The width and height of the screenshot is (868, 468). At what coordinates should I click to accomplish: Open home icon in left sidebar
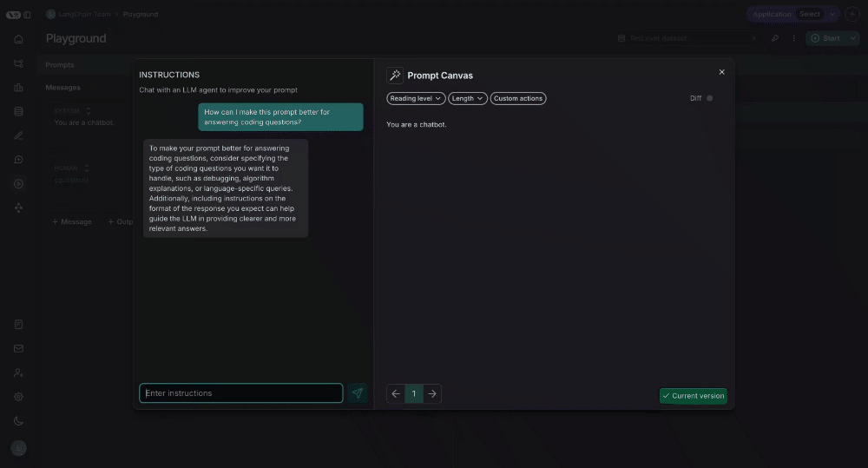click(x=19, y=39)
